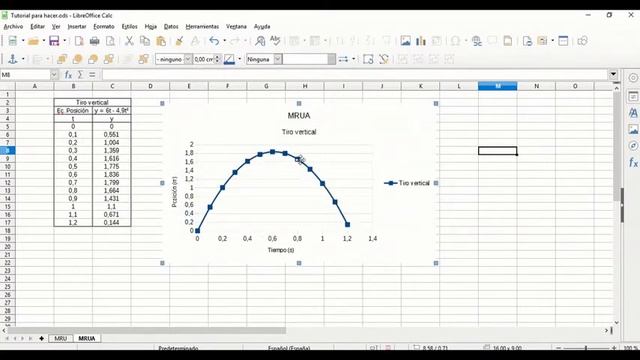
Task: Click the Cut scissors icon
Action: (129, 41)
